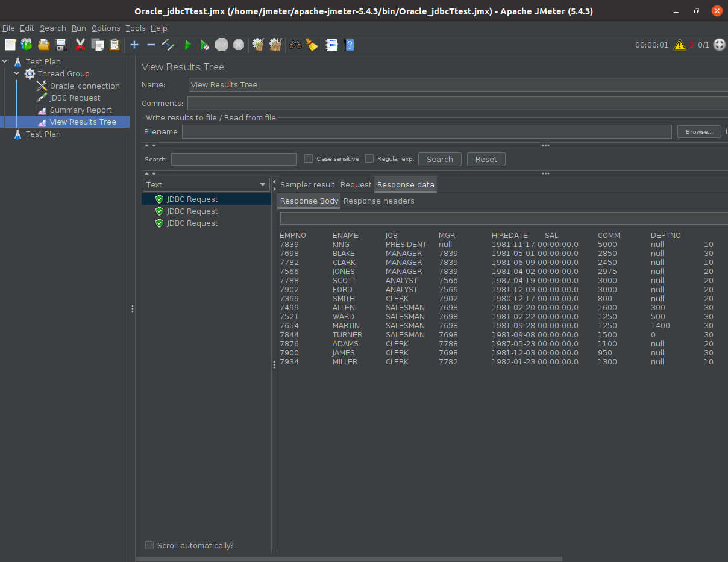
Task: Select the Thread Group node
Action: point(63,73)
